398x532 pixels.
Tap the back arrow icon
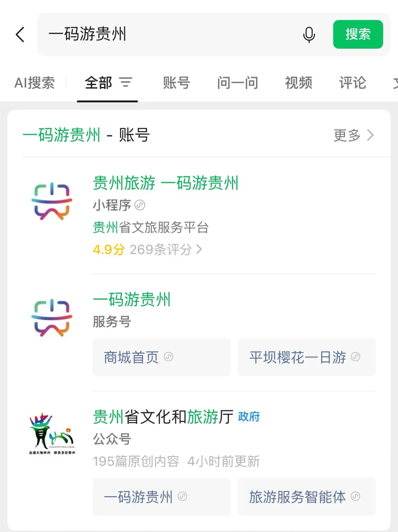(20, 35)
